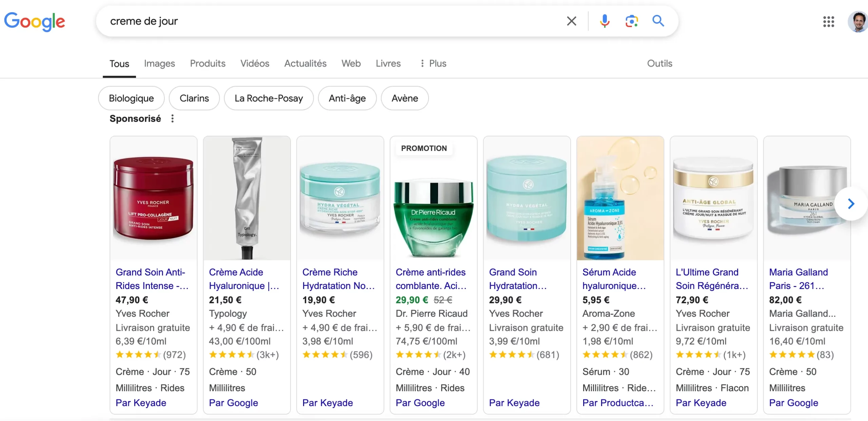Click Par Keyade under the 72,90 € product

click(x=701, y=403)
